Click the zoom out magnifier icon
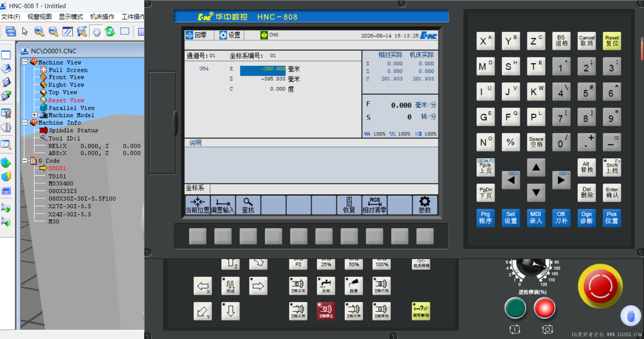Screen dimensions: 644x339 point(53,31)
